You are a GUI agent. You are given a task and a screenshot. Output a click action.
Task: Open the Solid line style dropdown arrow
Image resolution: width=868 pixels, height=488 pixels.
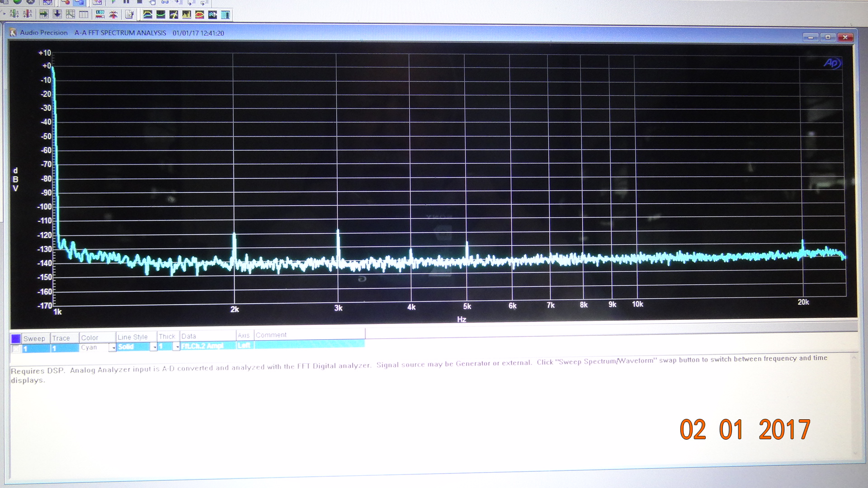(154, 347)
